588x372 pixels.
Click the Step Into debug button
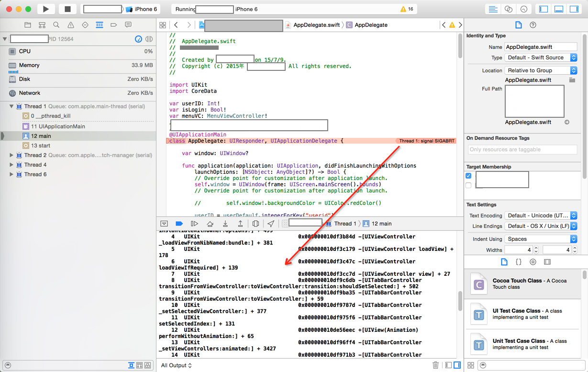[x=225, y=224]
